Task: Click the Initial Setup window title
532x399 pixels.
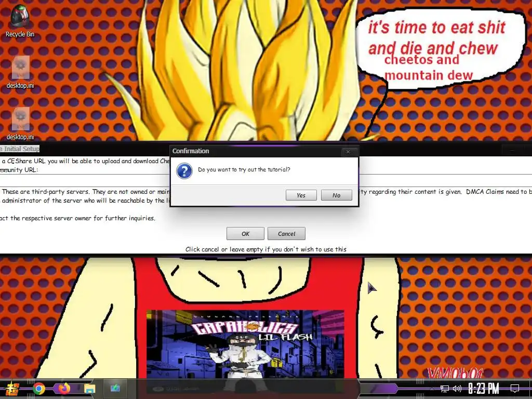Action: pos(20,149)
